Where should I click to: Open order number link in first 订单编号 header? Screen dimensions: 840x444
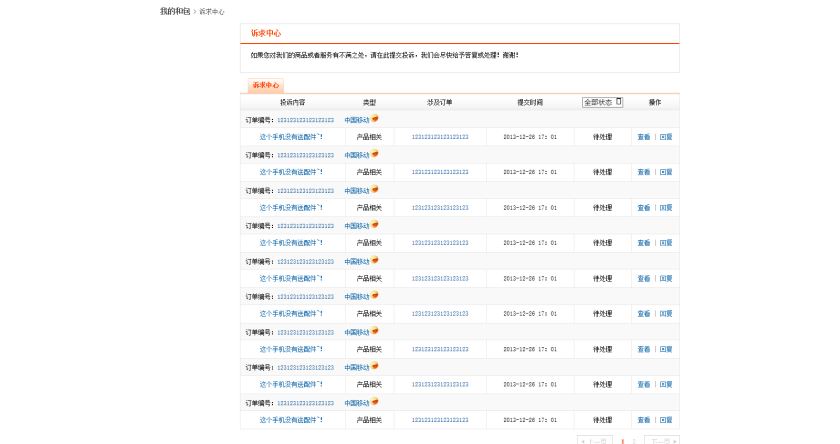[305, 120]
